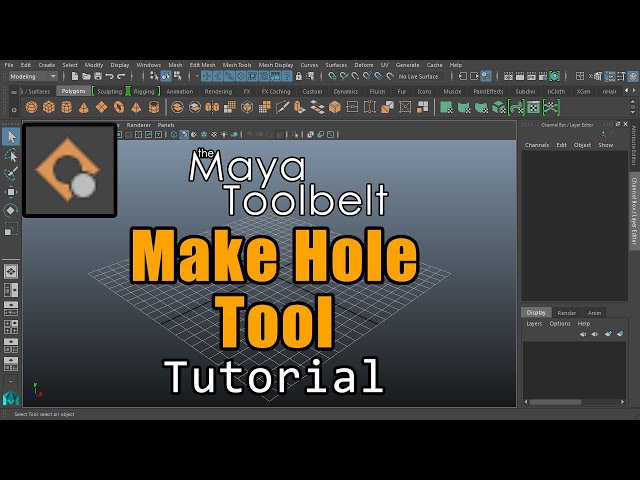Activate the Lasso select tool
This screenshot has height=480, width=640.
[x=11, y=156]
